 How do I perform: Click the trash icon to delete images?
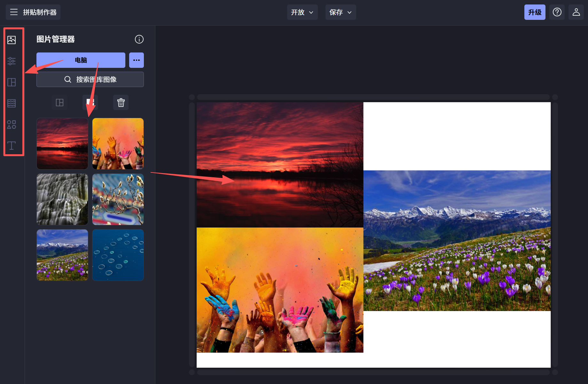[x=121, y=102]
